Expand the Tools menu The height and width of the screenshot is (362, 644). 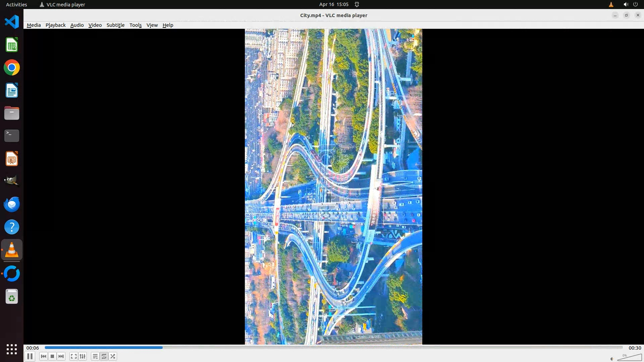(136, 25)
